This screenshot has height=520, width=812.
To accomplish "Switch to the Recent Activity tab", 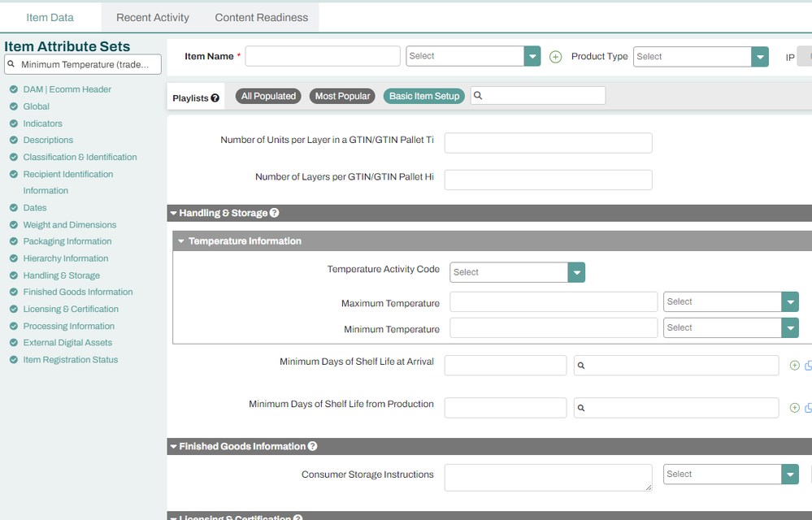I will pyautogui.click(x=153, y=18).
